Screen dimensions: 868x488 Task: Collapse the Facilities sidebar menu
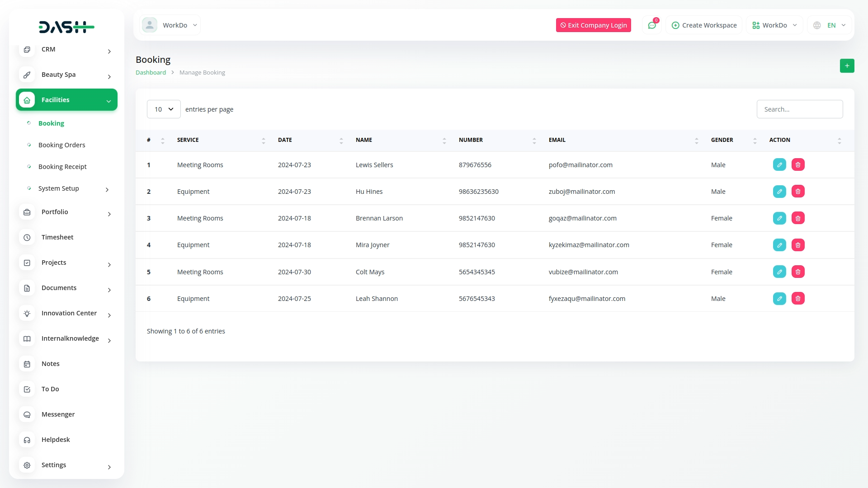(66, 100)
